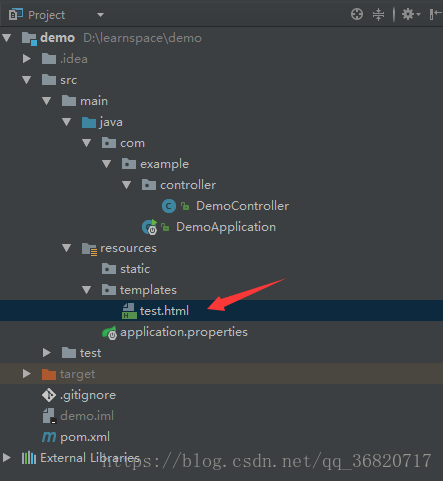443x481 pixels.
Task: Collapse the controller package arrow
Action: 127,185
